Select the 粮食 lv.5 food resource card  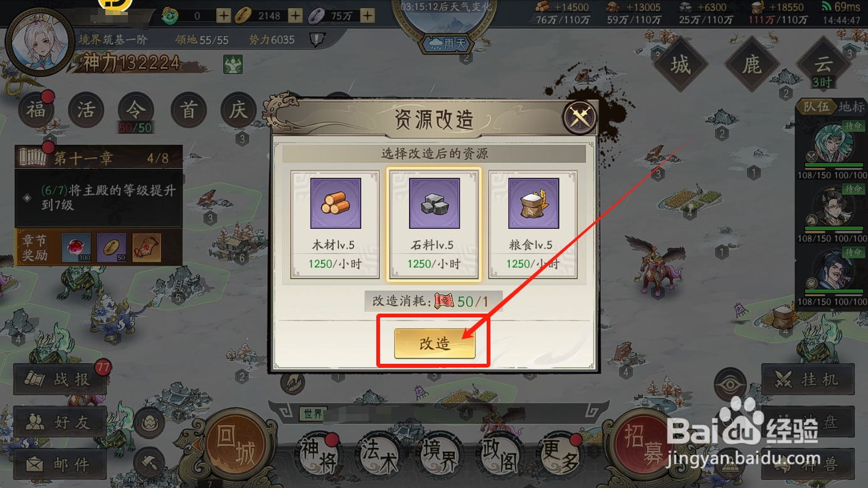coord(533,224)
